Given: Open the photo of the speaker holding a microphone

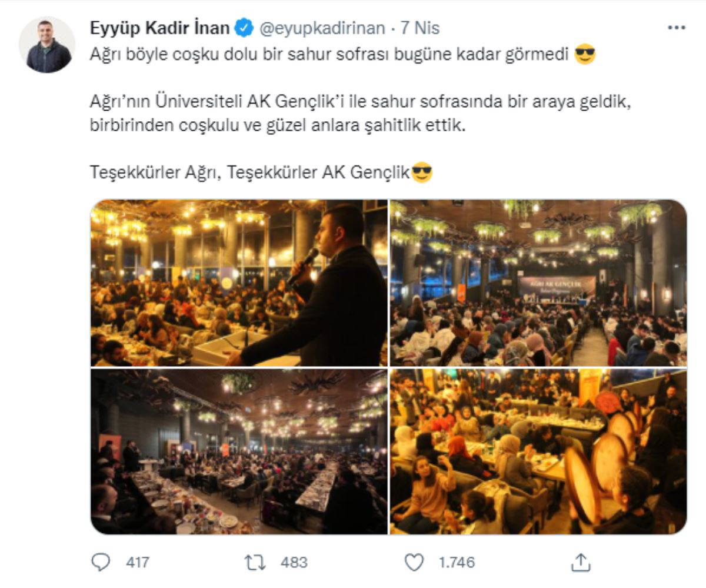Looking at the screenshot, I should tap(239, 283).
